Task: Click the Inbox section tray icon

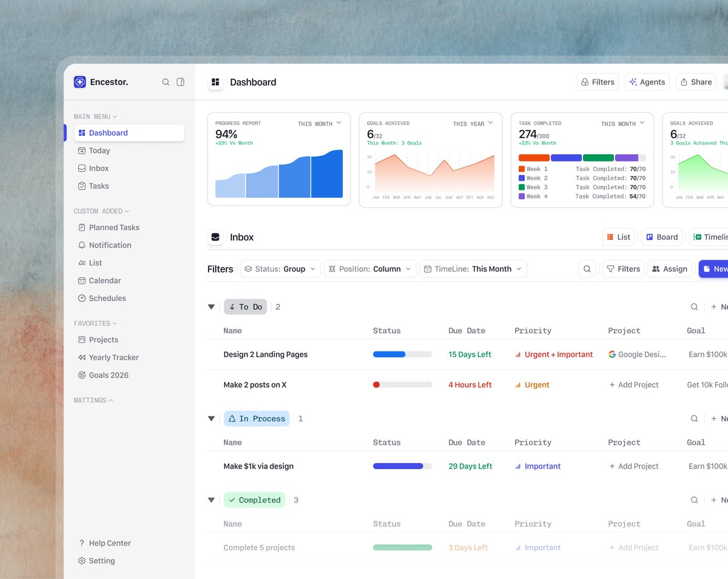Action: (215, 237)
